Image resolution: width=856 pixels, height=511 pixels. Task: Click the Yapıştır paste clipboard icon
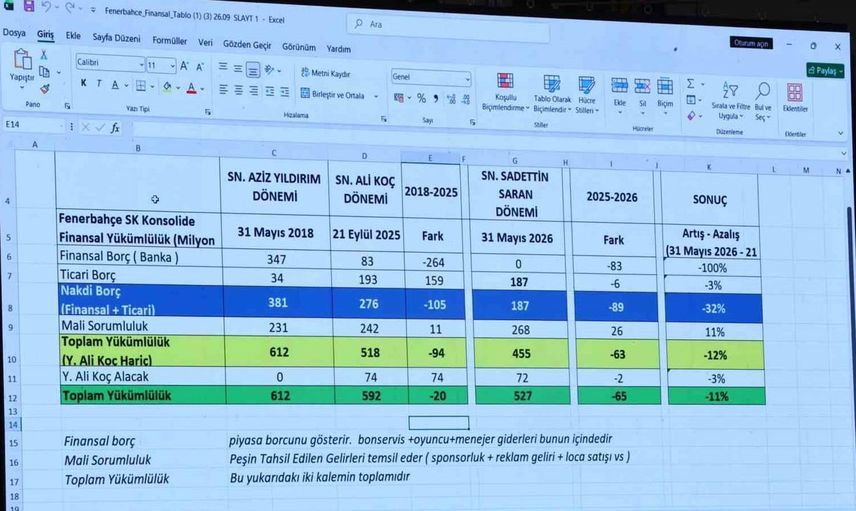22,60
